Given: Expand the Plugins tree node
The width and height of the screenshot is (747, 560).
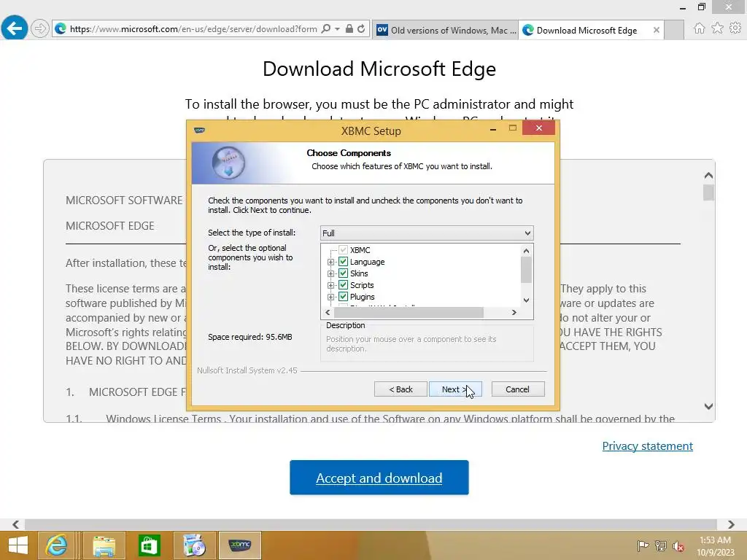Looking at the screenshot, I should point(330,297).
